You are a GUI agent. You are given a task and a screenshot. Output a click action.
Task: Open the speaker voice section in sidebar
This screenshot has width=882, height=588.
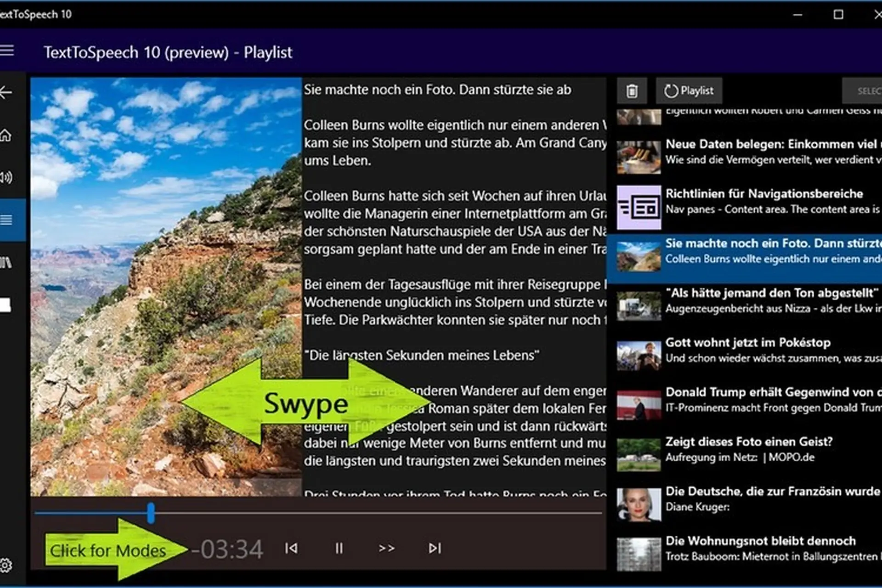point(6,177)
